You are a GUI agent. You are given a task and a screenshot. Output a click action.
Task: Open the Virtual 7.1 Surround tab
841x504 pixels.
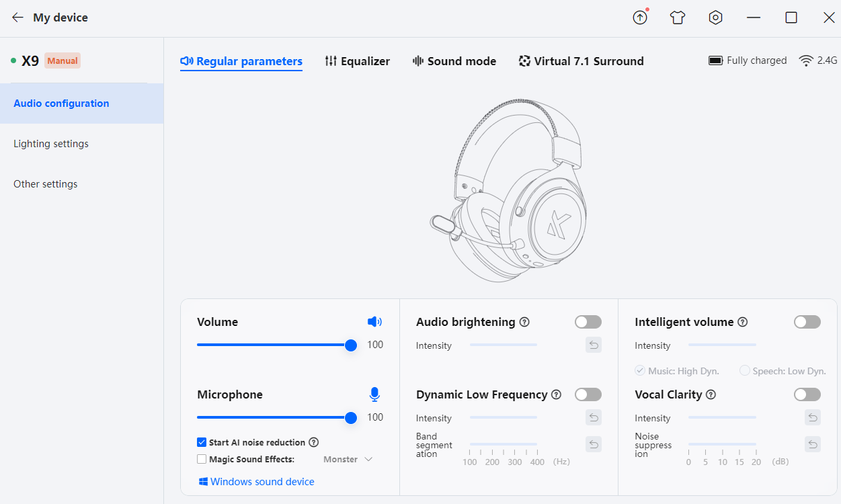pyautogui.click(x=581, y=61)
